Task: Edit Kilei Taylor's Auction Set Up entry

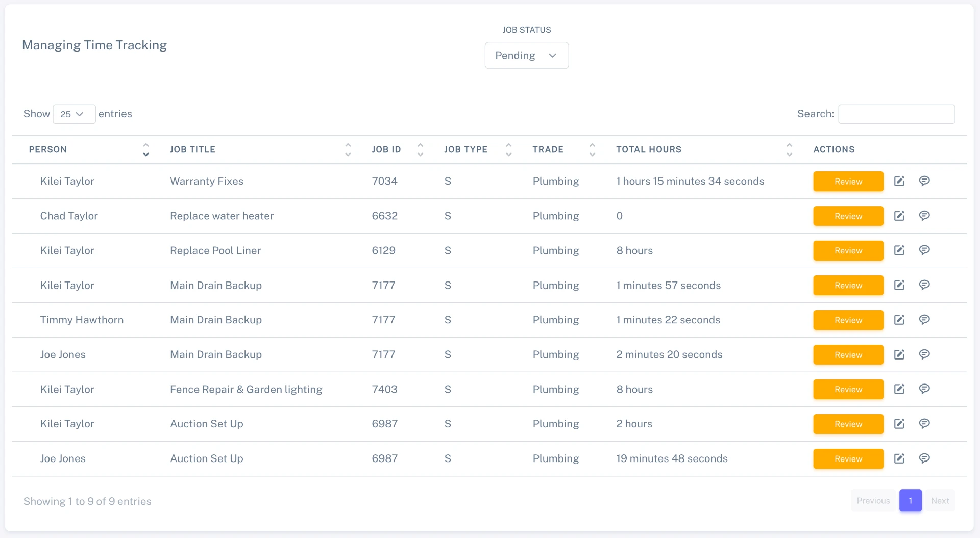Action: 899,424
